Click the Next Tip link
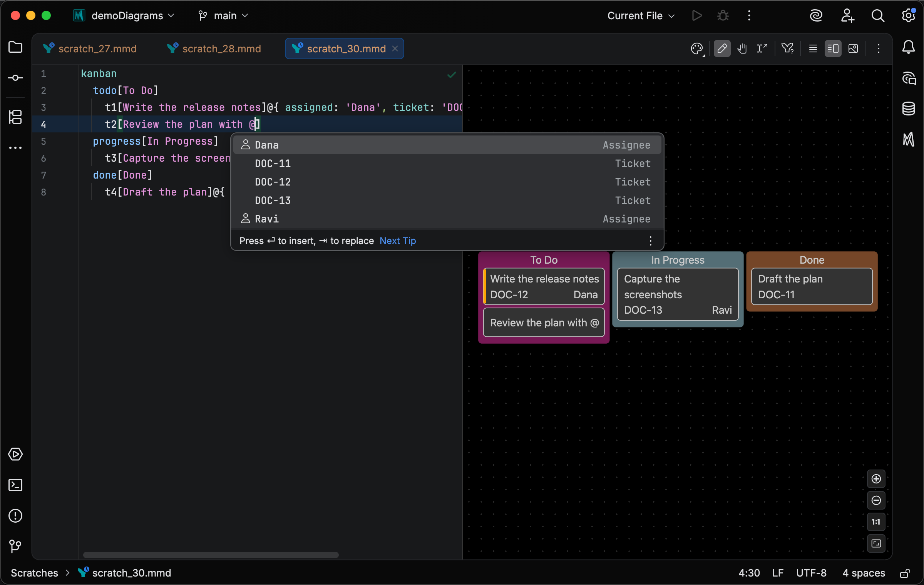924x585 pixels. click(397, 241)
